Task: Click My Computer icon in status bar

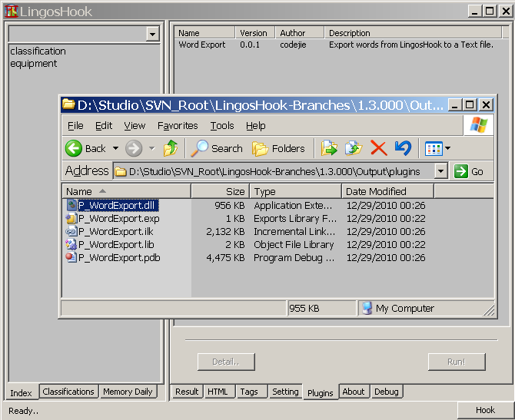Action: pos(367,308)
